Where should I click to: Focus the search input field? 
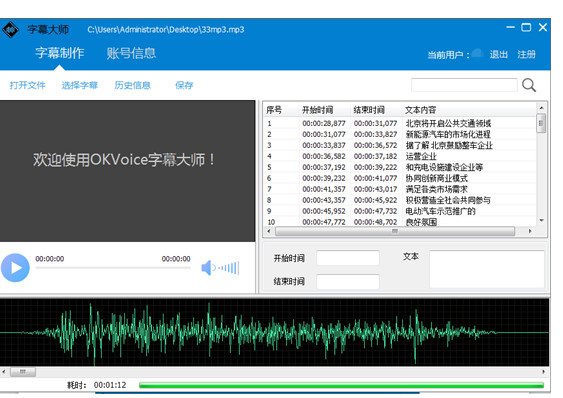coord(464,85)
